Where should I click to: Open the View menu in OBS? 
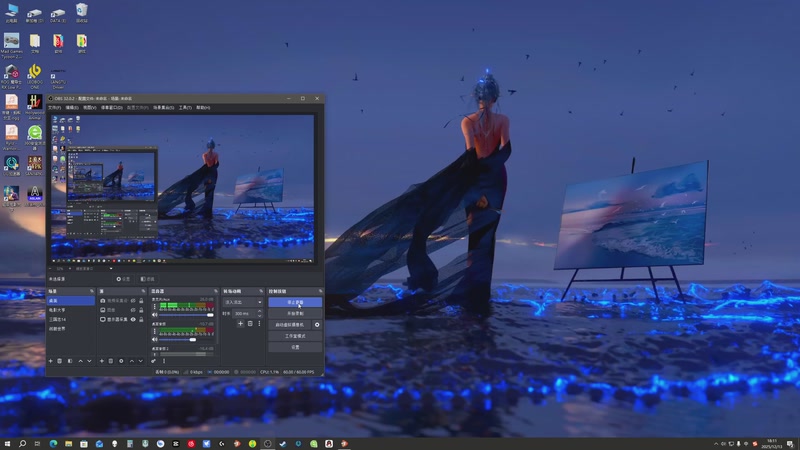coord(90,108)
